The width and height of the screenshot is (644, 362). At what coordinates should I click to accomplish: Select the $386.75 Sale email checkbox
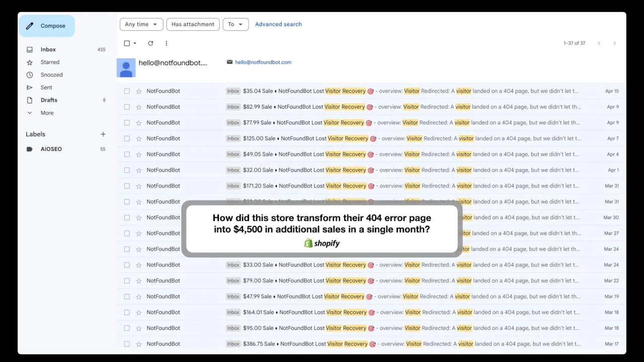[x=127, y=344]
